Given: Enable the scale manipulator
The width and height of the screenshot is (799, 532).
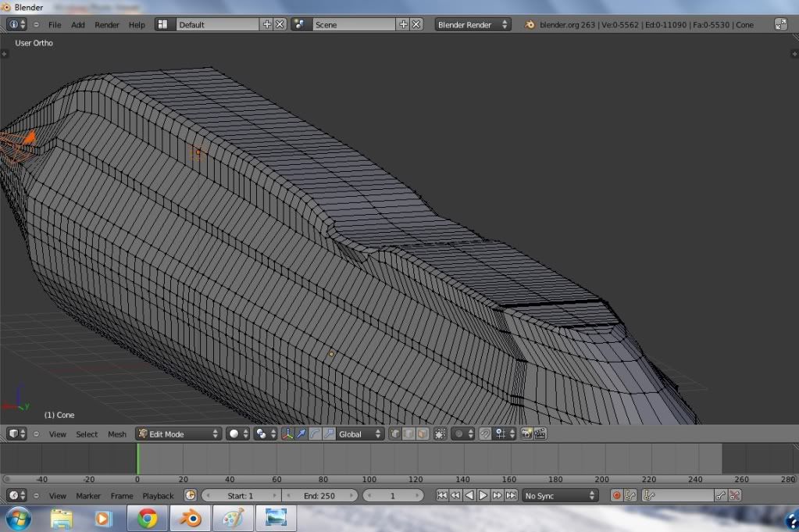Looking at the screenshot, I should [x=329, y=434].
